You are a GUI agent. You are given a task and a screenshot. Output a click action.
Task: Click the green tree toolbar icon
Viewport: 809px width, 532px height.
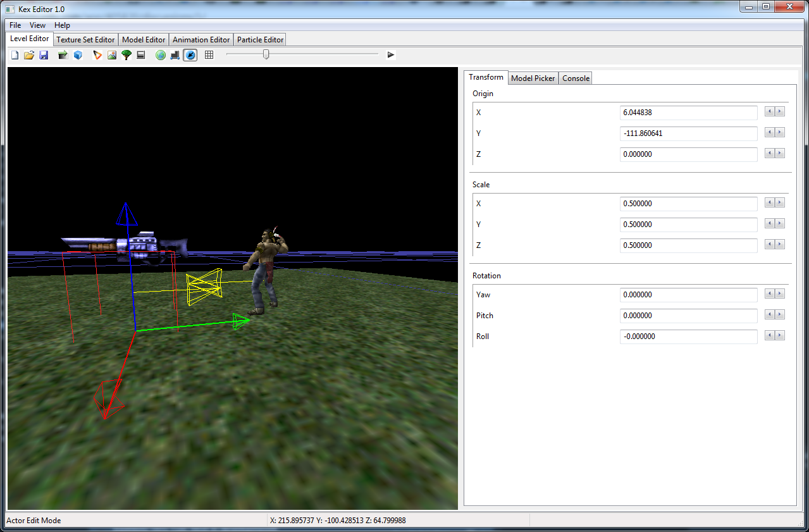click(127, 55)
